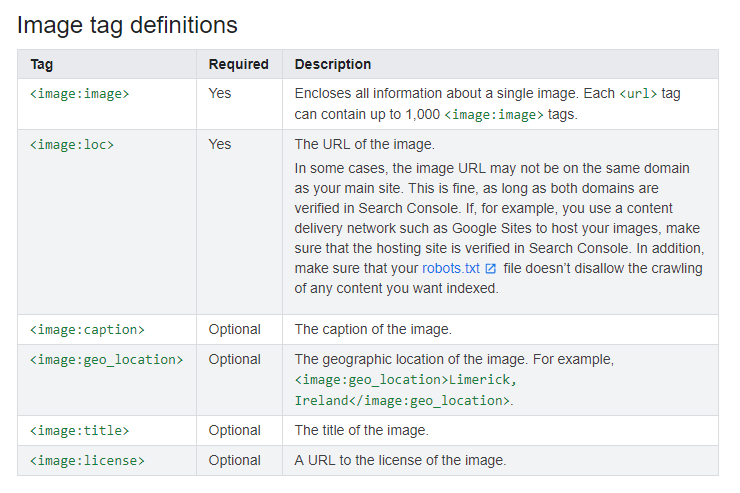Click the 'verified in Search Console' paragraph line
Image resolution: width=740 pixels, height=493 pixels.
click(x=483, y=209)
